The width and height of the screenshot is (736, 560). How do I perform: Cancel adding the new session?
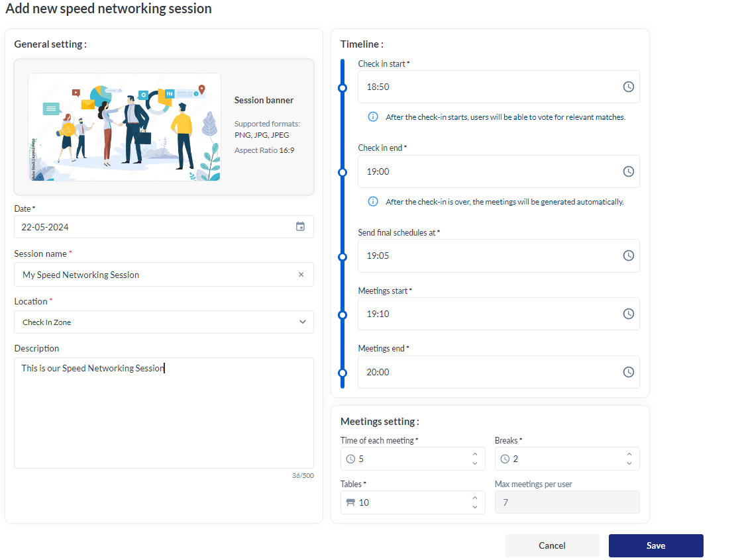pyautogui.click(x=551, y=545)
